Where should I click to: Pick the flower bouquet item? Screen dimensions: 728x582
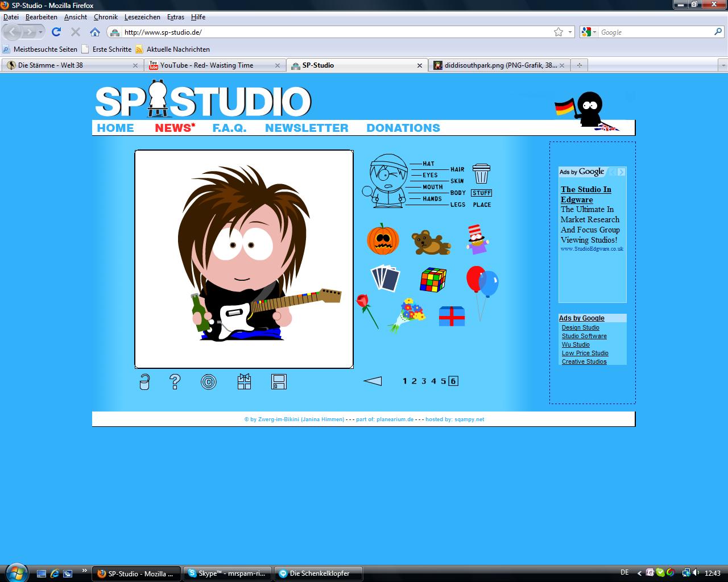tap(407, 315)
